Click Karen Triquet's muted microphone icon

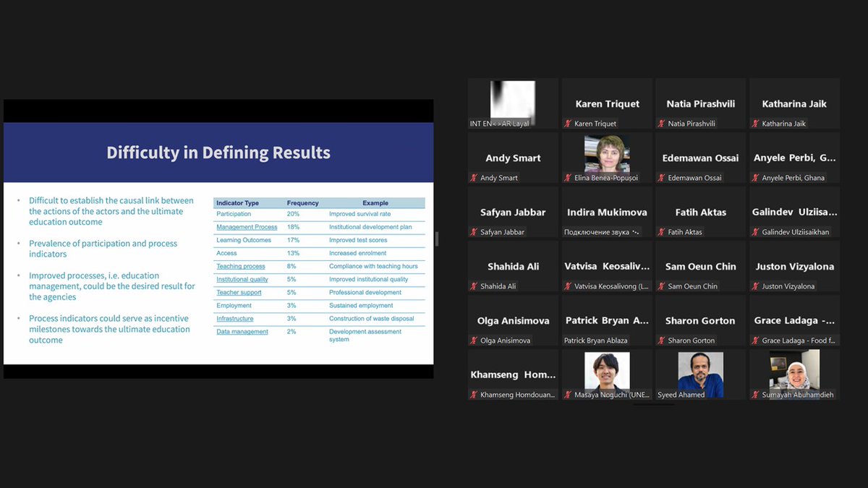click(568, 124)
